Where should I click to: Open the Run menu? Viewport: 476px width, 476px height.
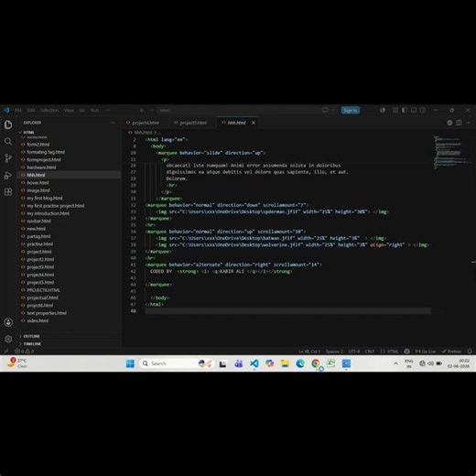coord(94,110)
